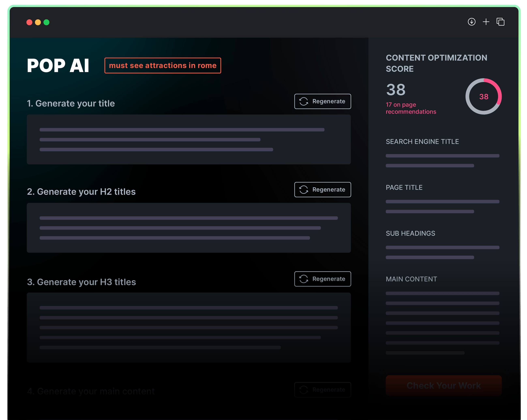The height and width of the screenshot is (420, 527).
Task: Select the keyword tag must see attractions in rome
Action: coord(163,65)
